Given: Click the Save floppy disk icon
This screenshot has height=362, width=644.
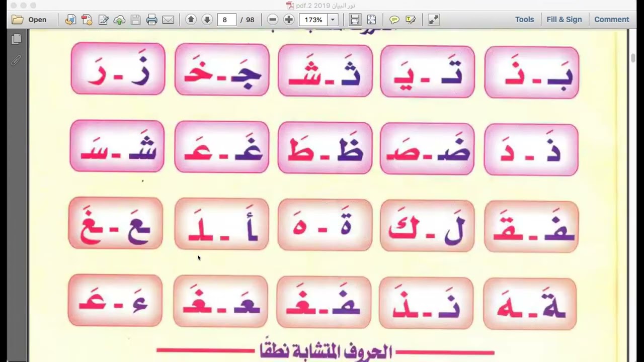Looking at the screenshot, I should click(136, 20).
